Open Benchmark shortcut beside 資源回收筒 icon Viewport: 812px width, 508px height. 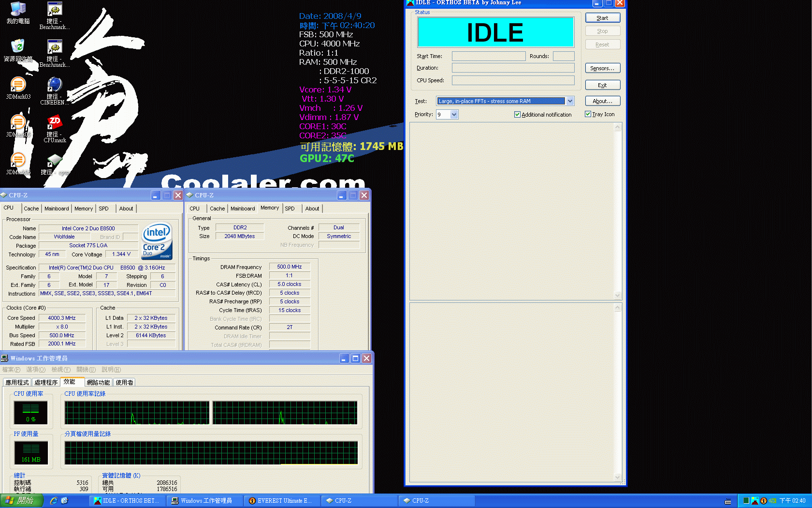[55, 53]
